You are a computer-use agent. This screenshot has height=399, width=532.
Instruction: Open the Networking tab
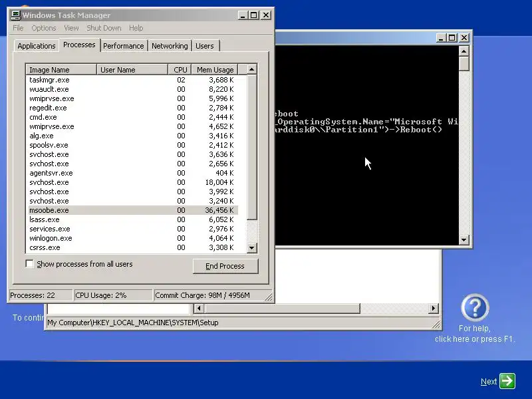tap(170, 46)
